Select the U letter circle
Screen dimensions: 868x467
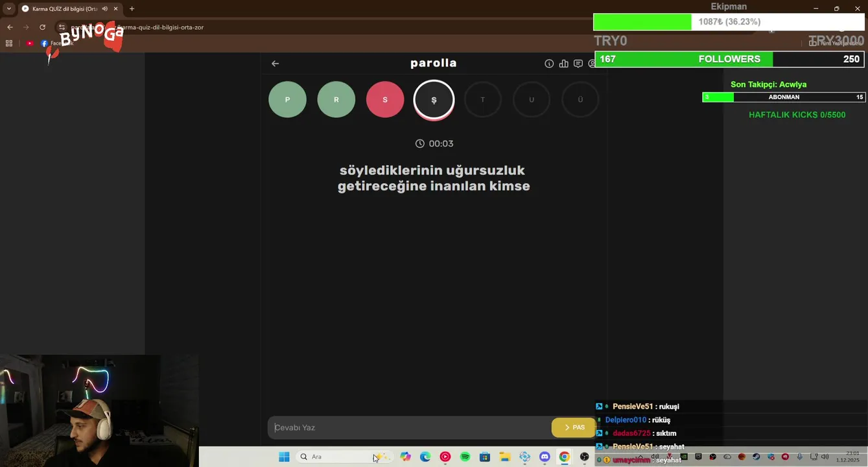(x=532, y=99)
